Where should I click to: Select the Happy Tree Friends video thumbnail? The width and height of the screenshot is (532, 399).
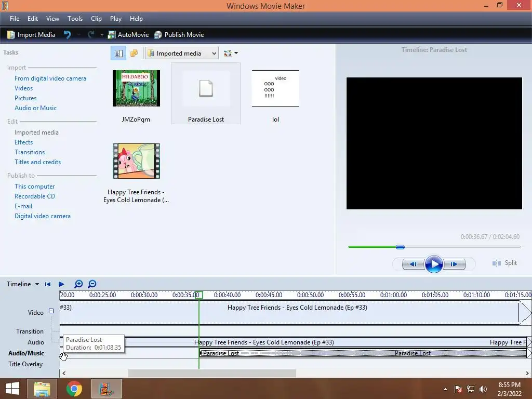pyautogui.click(x=136, y=161)
